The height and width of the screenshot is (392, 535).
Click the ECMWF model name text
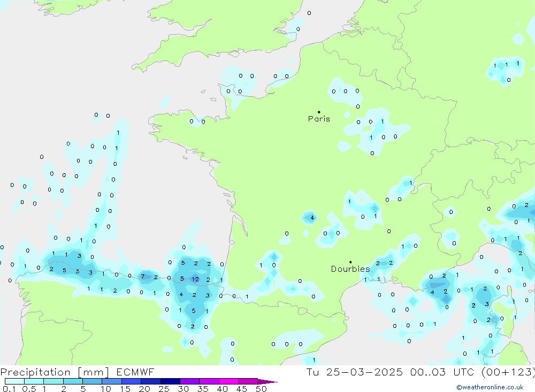(x=135, y=372)
